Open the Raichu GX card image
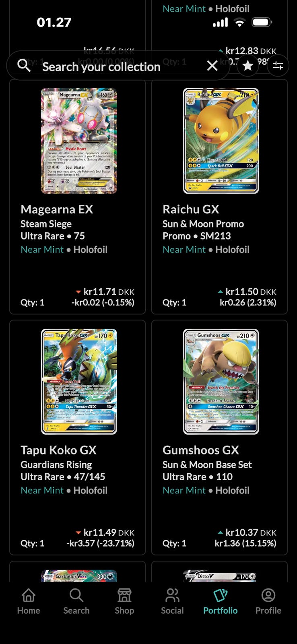 221,141
